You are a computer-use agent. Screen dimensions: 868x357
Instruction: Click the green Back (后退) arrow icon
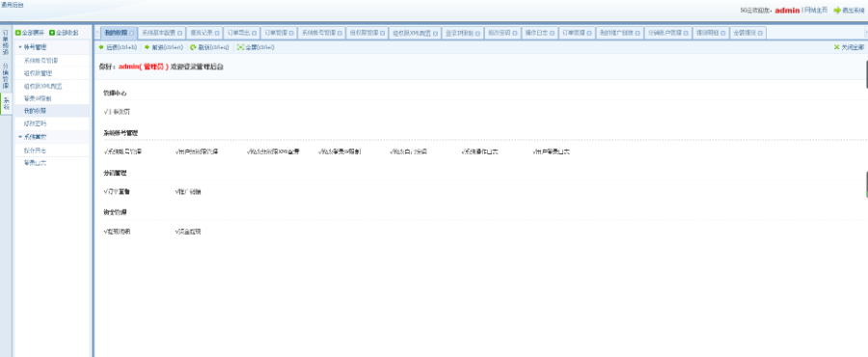coord(101,47)
